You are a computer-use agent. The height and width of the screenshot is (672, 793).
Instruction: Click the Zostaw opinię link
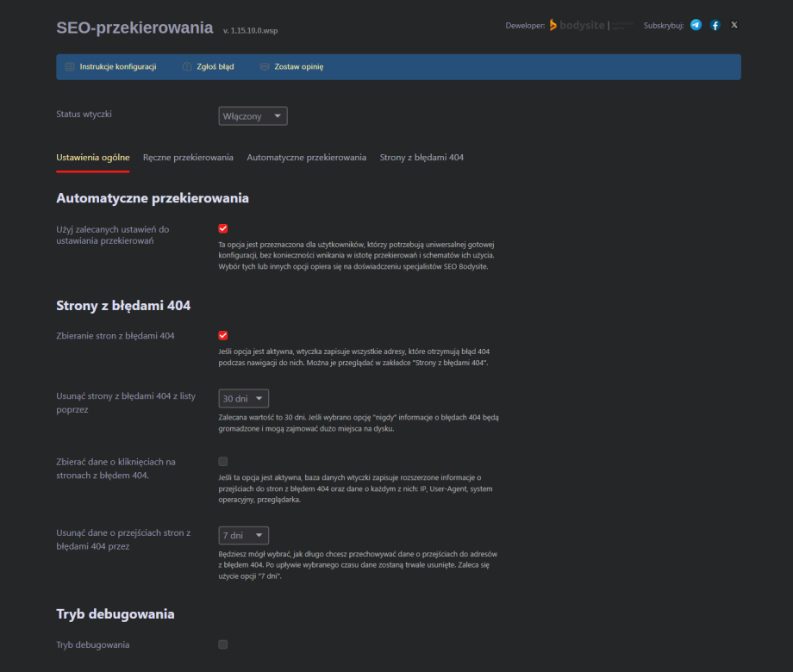(299, 66)
